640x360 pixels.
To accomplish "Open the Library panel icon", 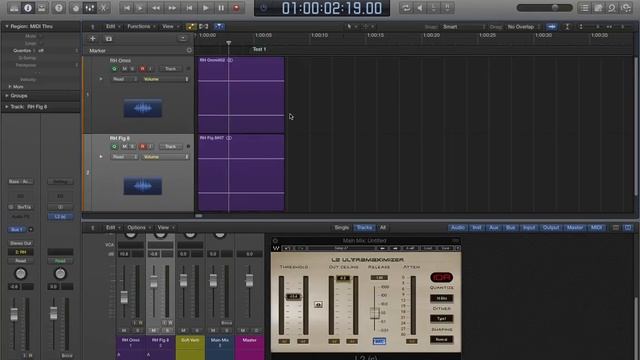I will [x=14, y=8].
